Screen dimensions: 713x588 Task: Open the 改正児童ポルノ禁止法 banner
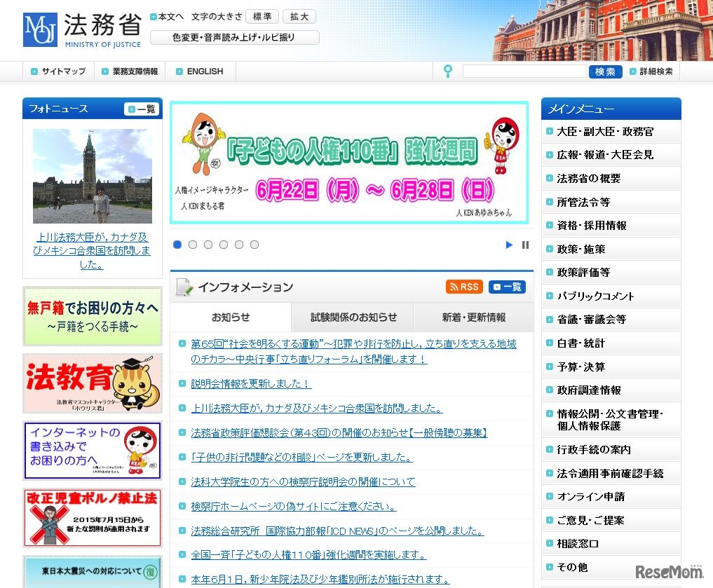(92, 518)
